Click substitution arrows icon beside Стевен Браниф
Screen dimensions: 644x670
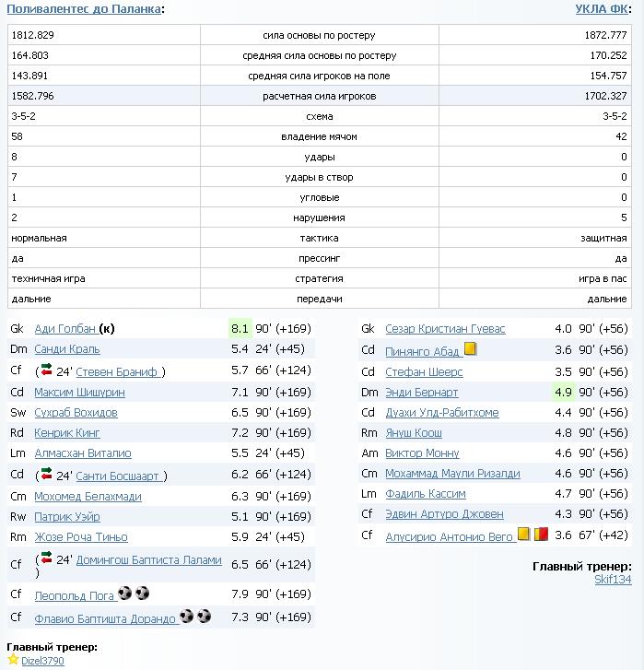(46, 370)
